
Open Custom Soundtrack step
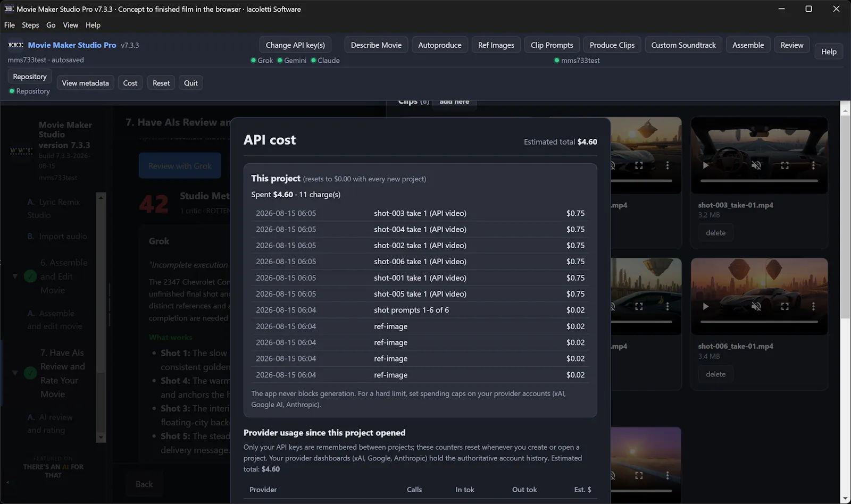pos(683,45)
